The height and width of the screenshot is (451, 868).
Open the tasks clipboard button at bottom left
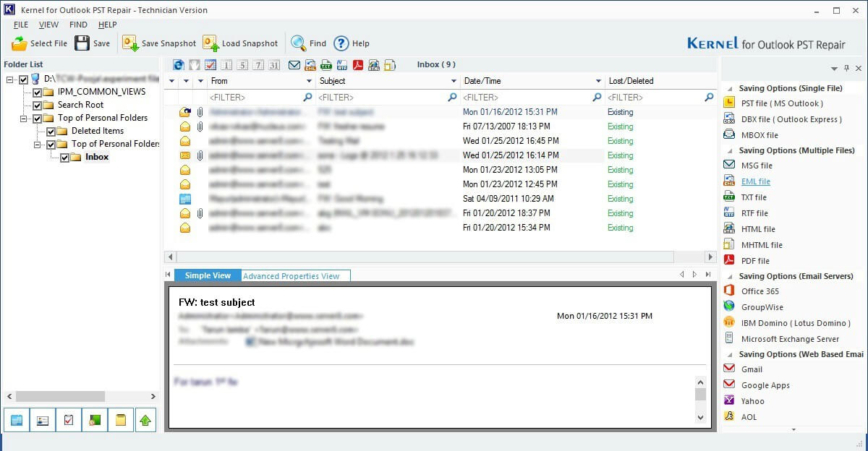(x=69, y=420)
